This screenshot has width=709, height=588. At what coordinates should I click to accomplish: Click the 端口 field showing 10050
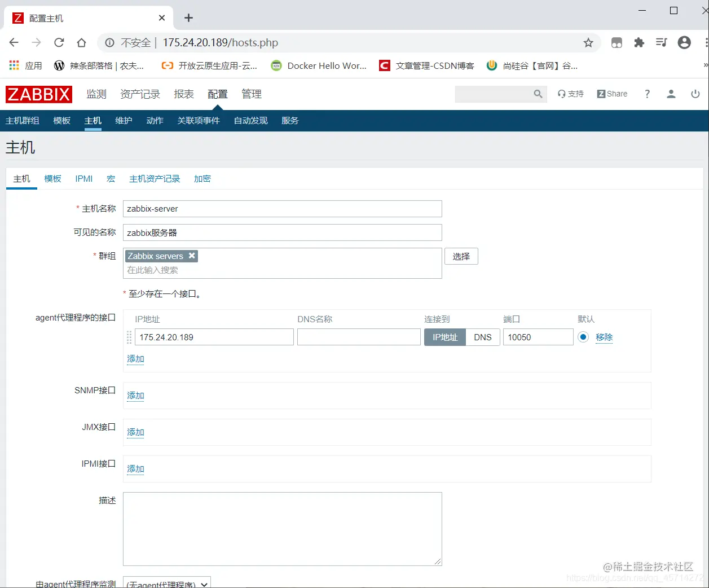coord(538,337)
